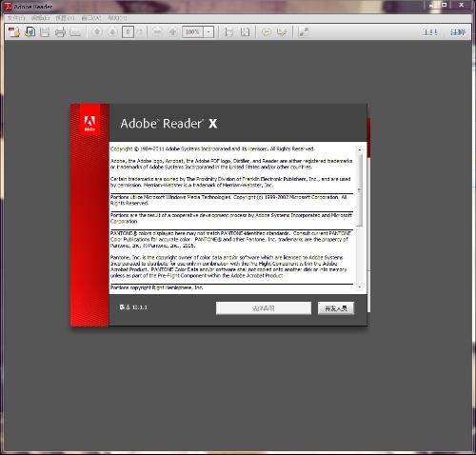
Task: Open the 窗口 (Window) menu
Action: click(x=91, y=18)
